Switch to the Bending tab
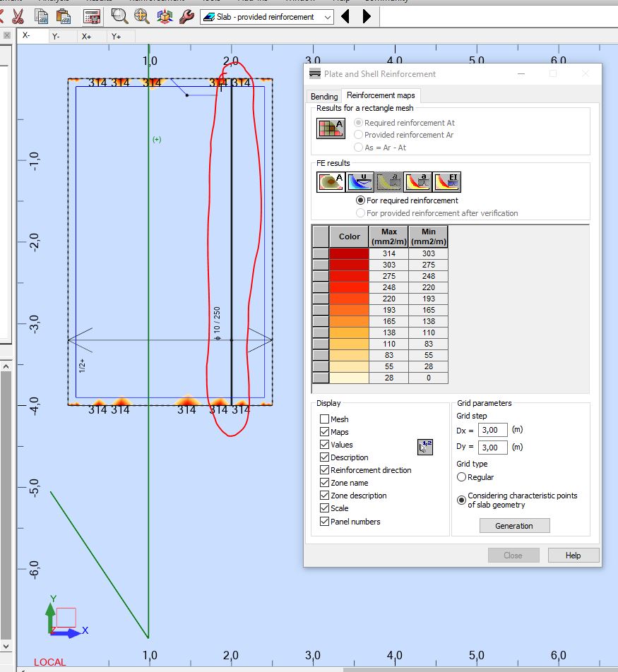618x672 pixels. click(323, 95)
